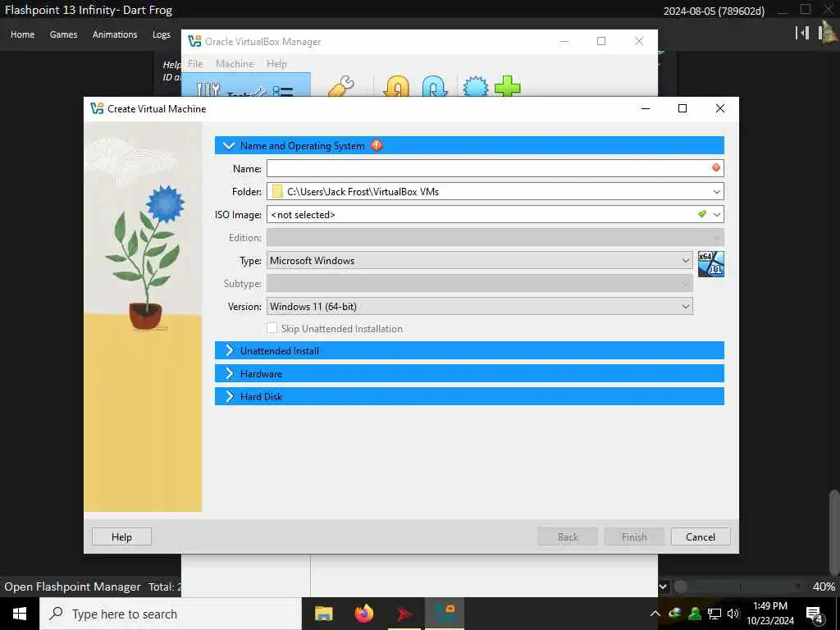Open the Flashpoint app in the taskbar
This screenshot has width=840, height=630.
[404, 614]
